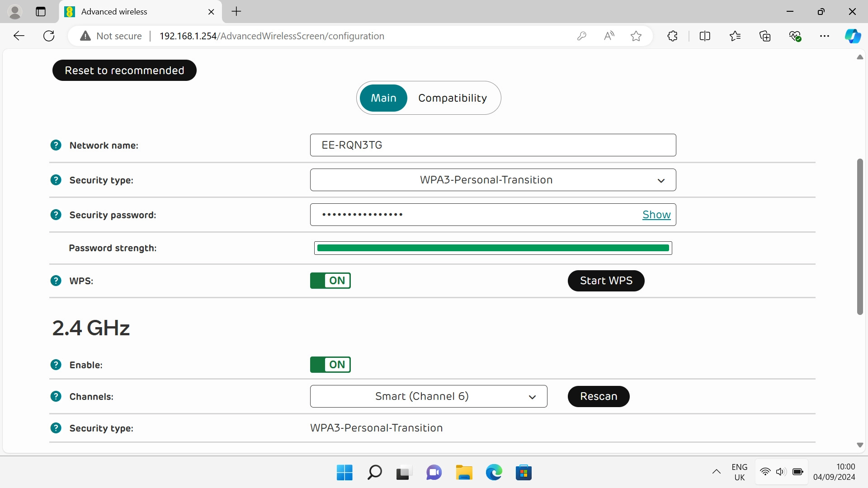
Task: Click the Read aloud icon
Action: click(x=609, y=36)
